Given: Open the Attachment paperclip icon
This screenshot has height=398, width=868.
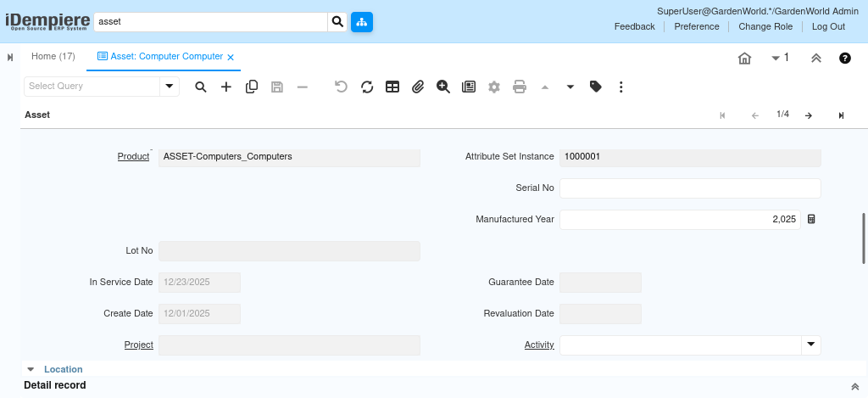Looking at the screenshot, I should point(418,87).
